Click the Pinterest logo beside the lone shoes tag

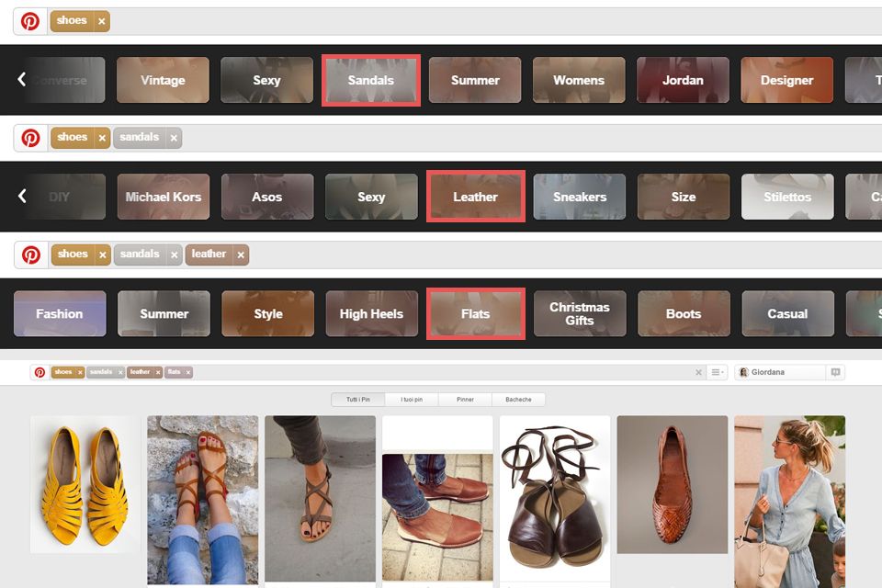point(30,21)
